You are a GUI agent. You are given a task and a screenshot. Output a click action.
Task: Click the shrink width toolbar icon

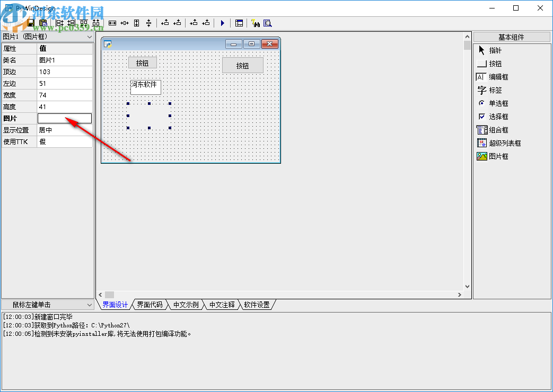(125, 23)
